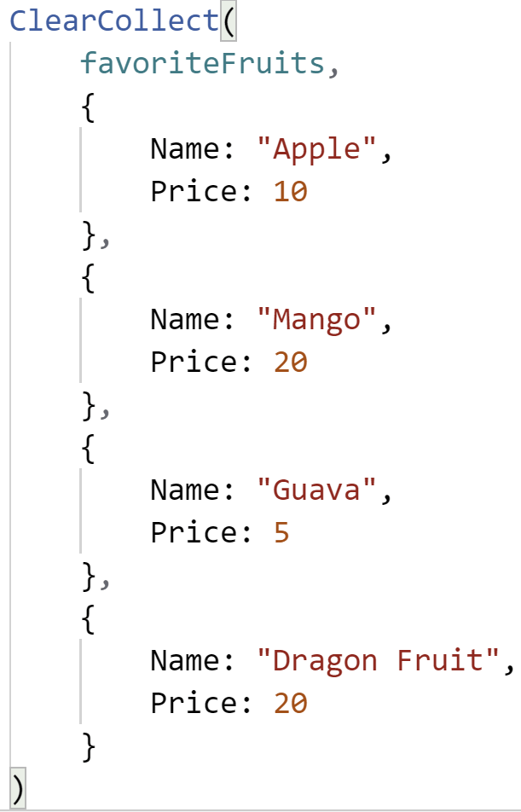Click the opening brace above the Mango record
Viewport: 521px width, 812px height.
click(x=89, y=277)
